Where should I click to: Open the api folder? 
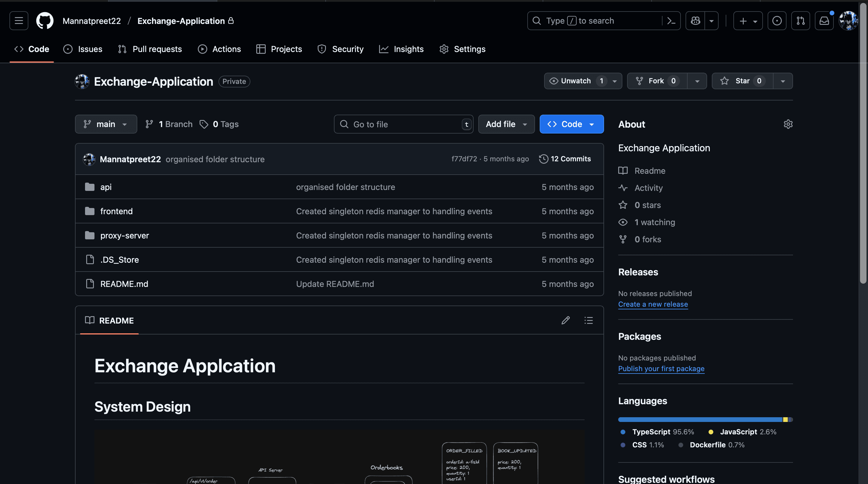106,187
